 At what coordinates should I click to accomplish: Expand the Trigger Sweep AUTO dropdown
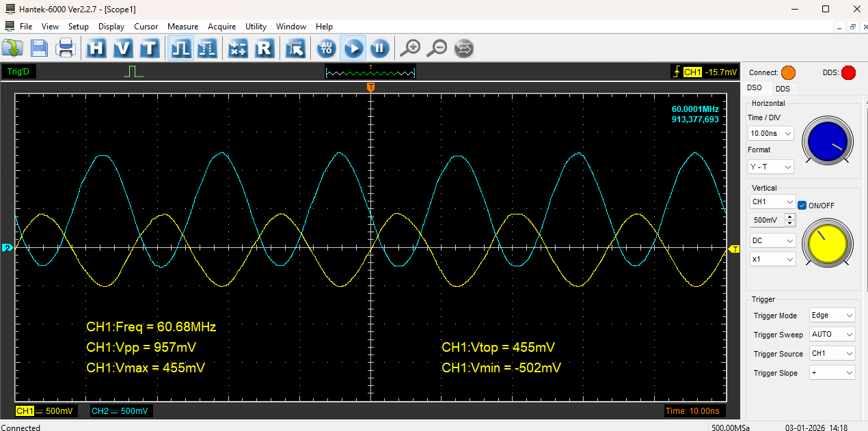[x=832, y=334]
